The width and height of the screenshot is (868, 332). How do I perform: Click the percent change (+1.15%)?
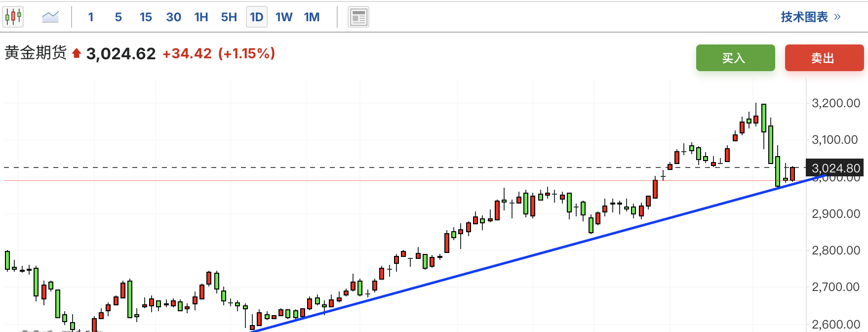click(x=247, y=53)
